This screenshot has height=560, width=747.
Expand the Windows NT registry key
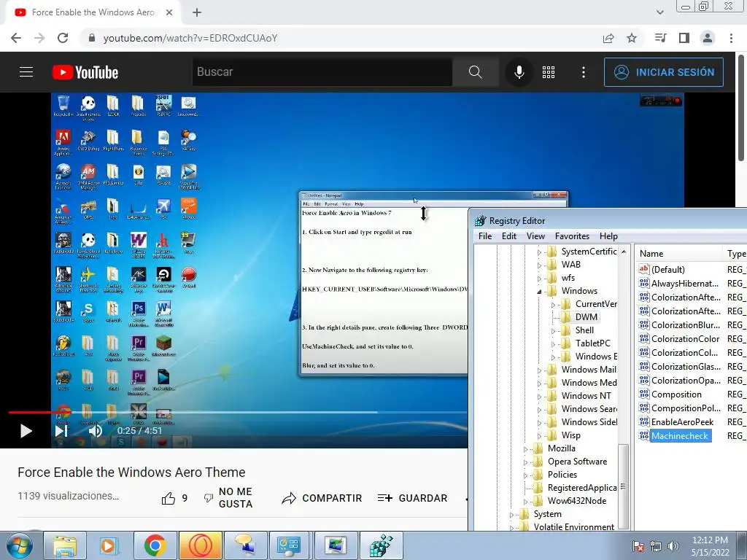[539, 397]
